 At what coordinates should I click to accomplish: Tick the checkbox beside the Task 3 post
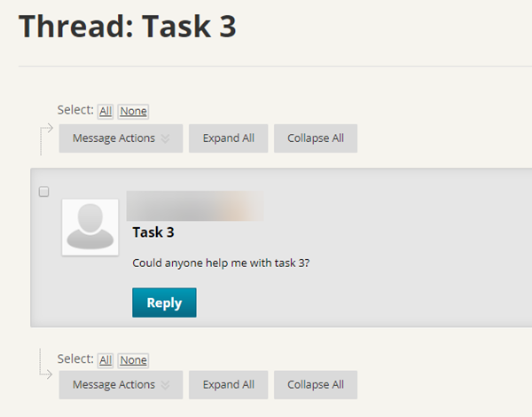click(x=43, y=192)
